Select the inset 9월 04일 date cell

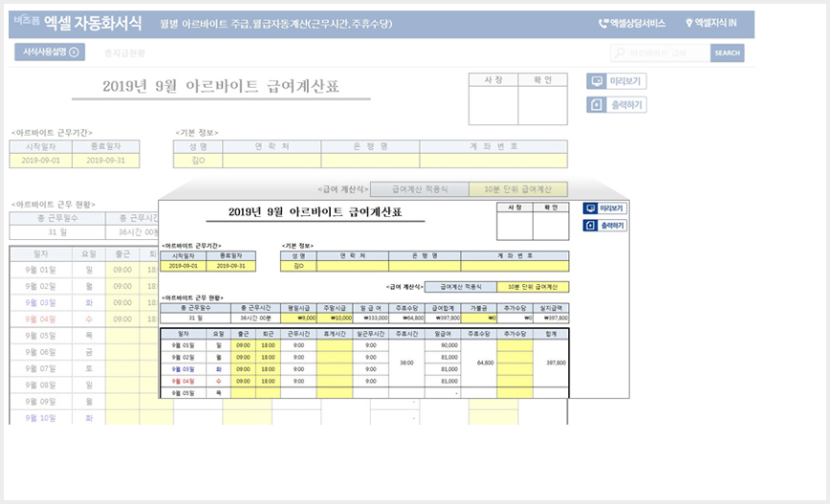(x=184, y=382)
